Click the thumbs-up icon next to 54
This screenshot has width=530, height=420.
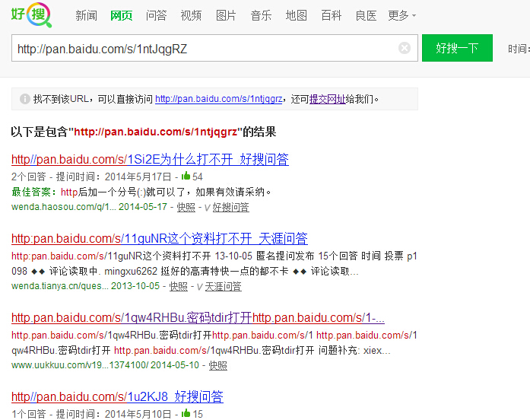186,176
